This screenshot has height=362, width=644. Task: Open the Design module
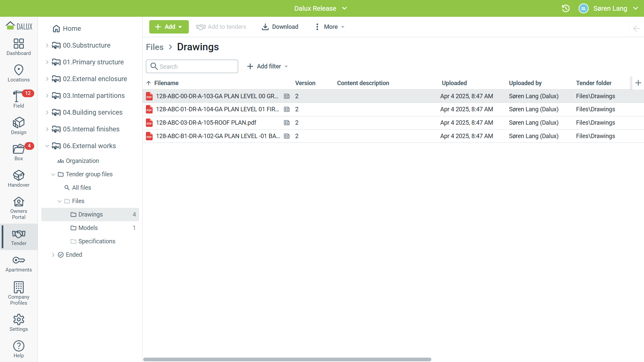click(x=19, y=126)
